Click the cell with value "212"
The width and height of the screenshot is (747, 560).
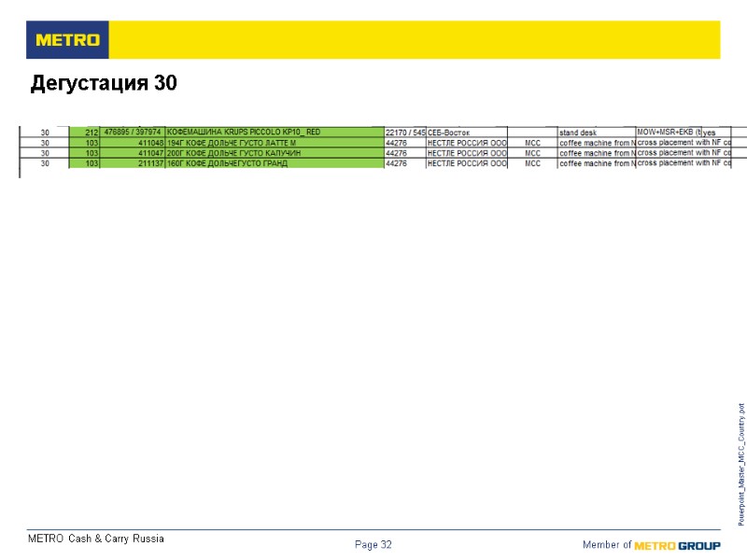coord(84,133)
